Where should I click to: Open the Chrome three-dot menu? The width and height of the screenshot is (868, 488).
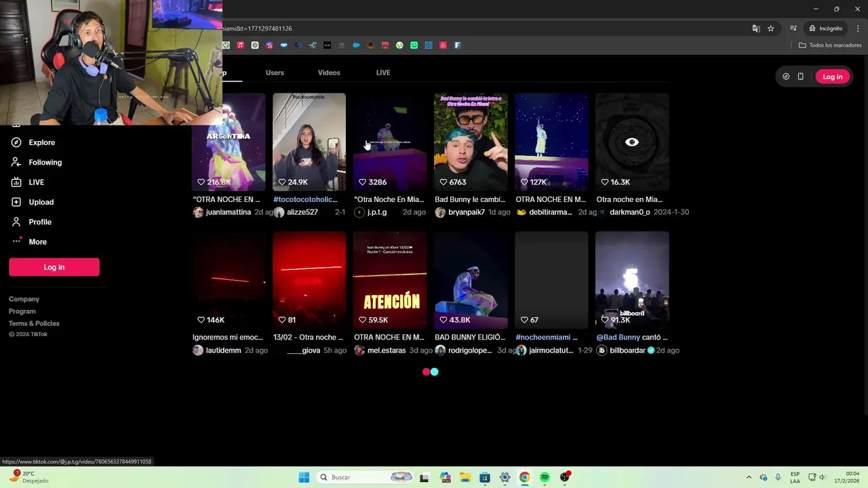pos(859,28)
